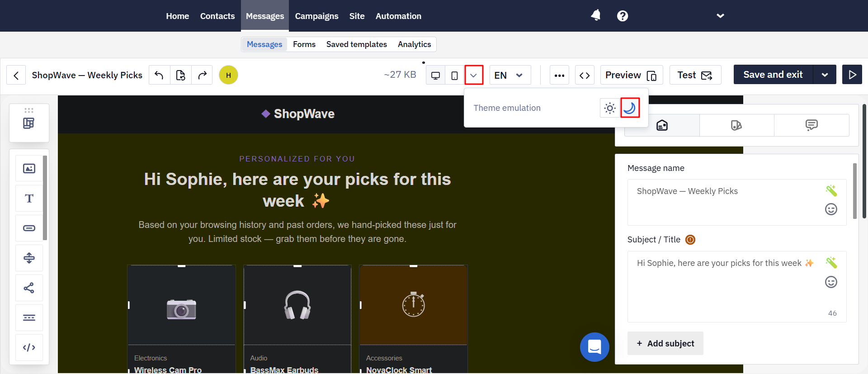Image resolution: width=868 pixels, height=374 pixels.
Task: Click the Test email button
Action: 695,75
